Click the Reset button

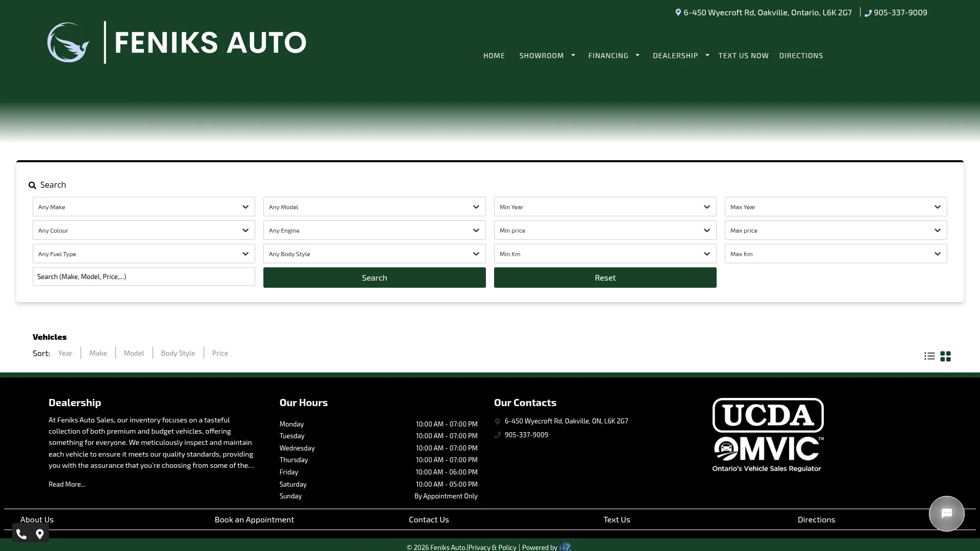(605, 278)
